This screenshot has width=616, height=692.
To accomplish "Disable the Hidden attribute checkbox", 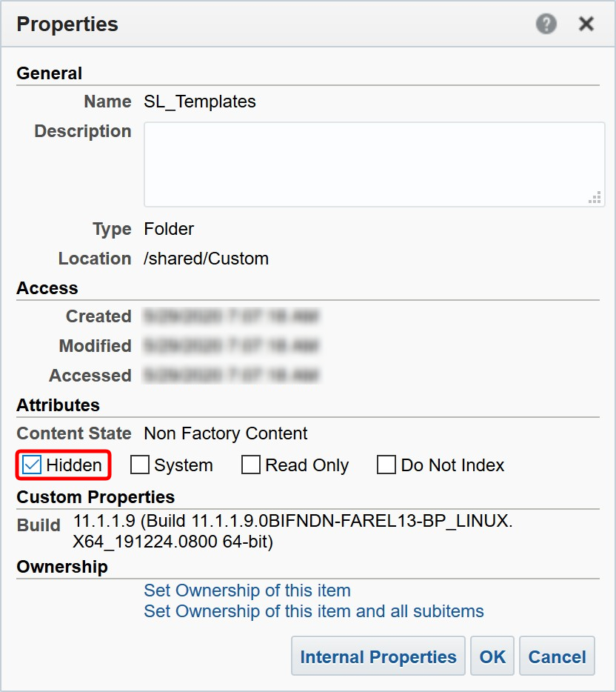I will pos(31,465).
